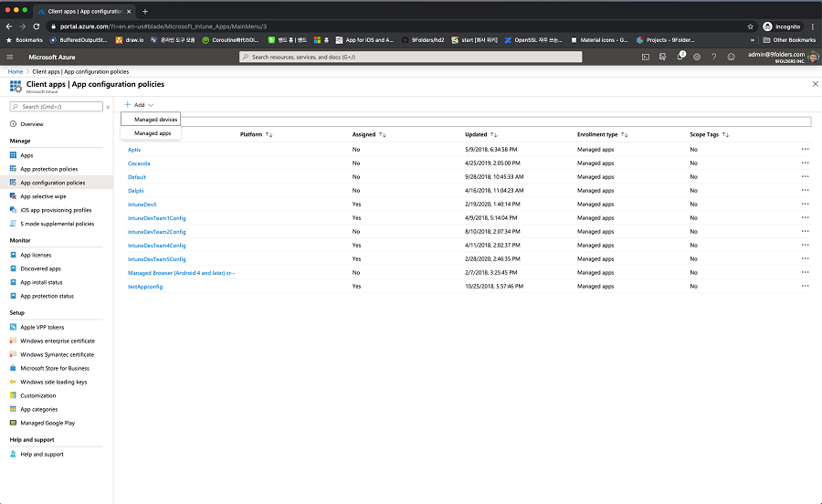Open the directory and subscription filter icon
The width and height of the screenshot is (822, 504).
[x=663, y=58]
